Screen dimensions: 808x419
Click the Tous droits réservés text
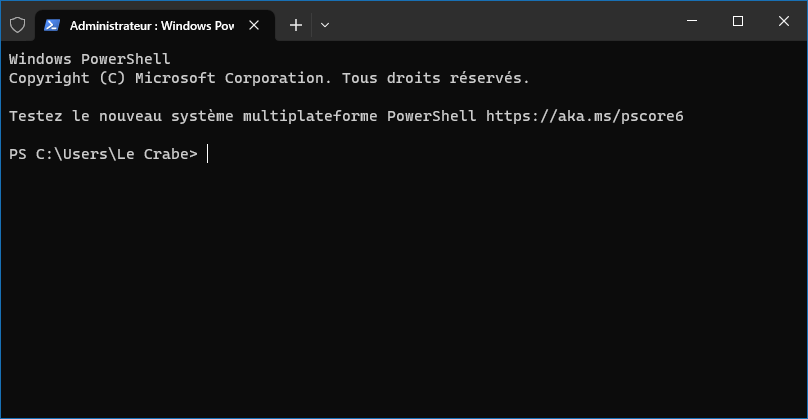pyautogui.click(x=435, y=78)
